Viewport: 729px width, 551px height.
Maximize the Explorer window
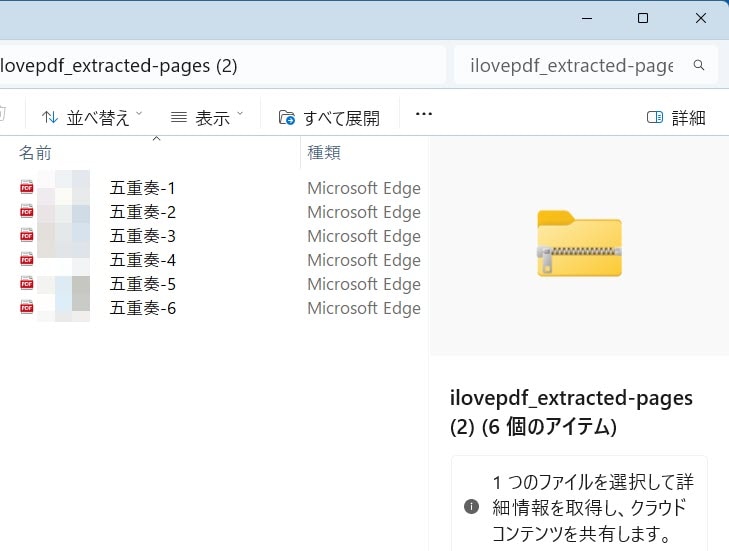pyautogui.click(x=643, y=18)
